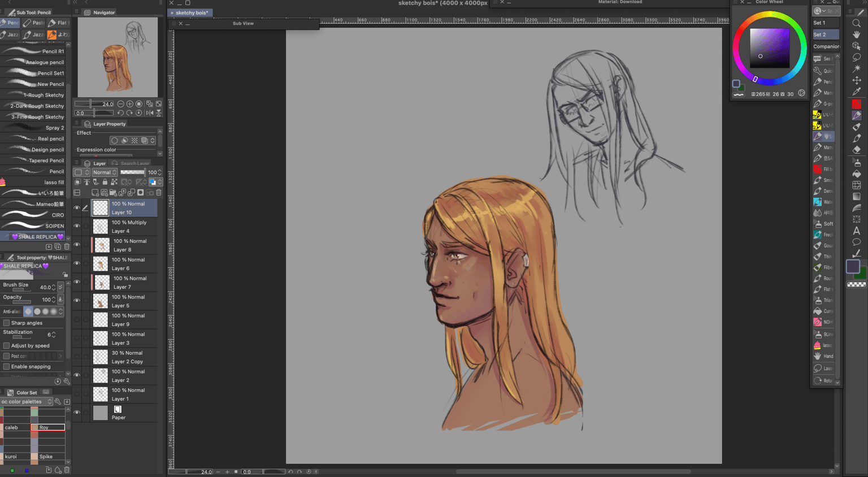
Task: Select the Eyedropper tool
Action: (857, 92)
